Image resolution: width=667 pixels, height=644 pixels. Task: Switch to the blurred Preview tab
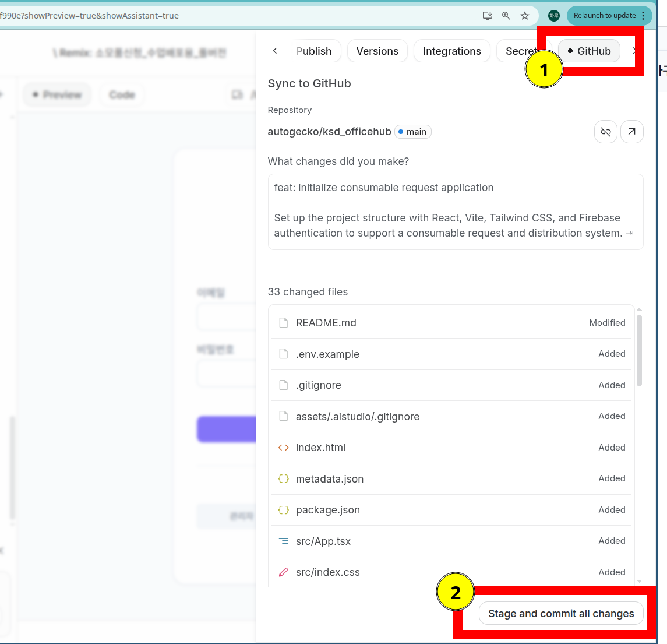58,94
